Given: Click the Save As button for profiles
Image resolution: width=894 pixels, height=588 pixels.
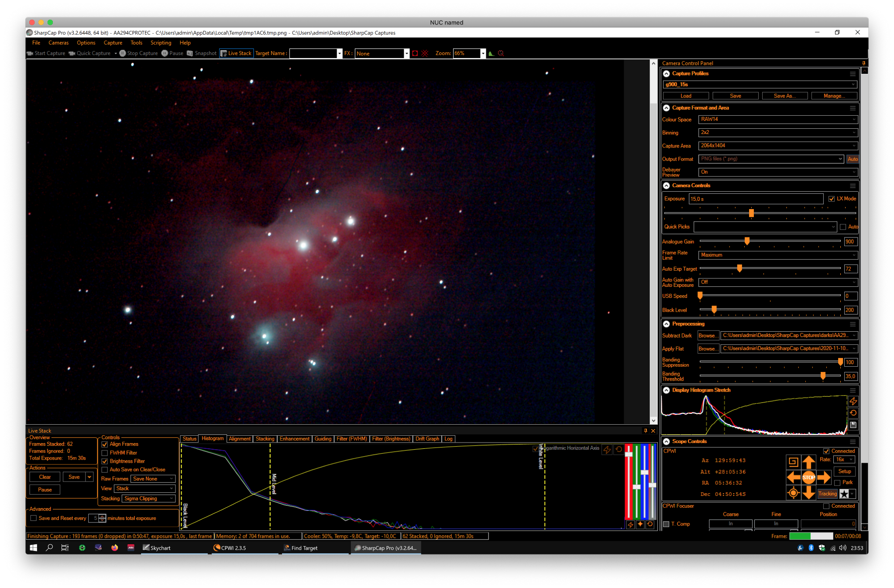Looking at the screenshot, I should click(x=784, y=96).
